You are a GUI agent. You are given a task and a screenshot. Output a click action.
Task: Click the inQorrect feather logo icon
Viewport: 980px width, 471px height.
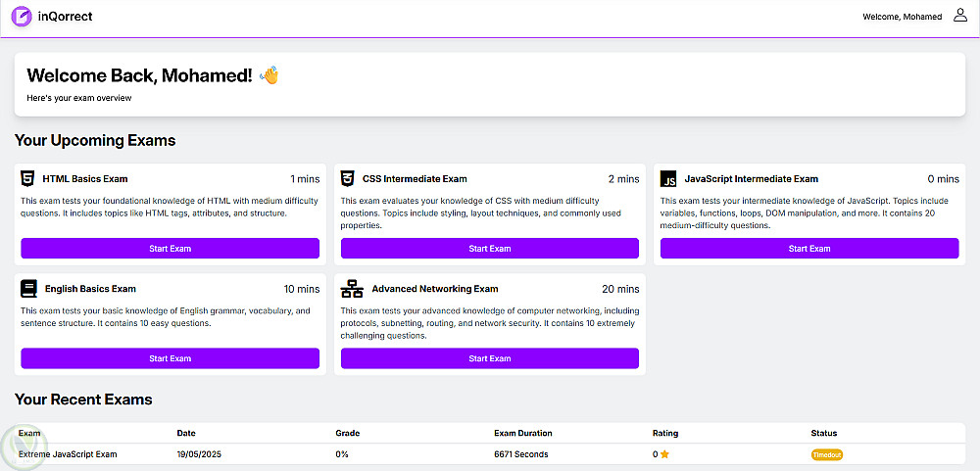point(22,17)
